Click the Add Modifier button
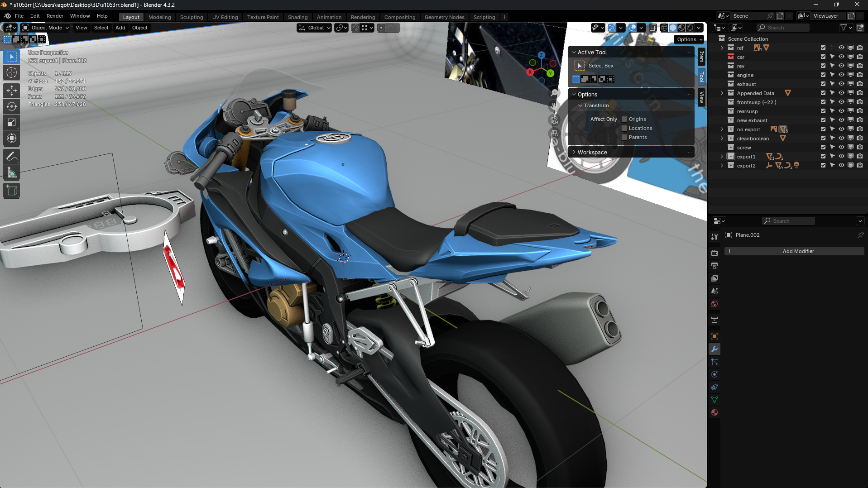This screenshot has height=488, width=868. coord(794,251)
